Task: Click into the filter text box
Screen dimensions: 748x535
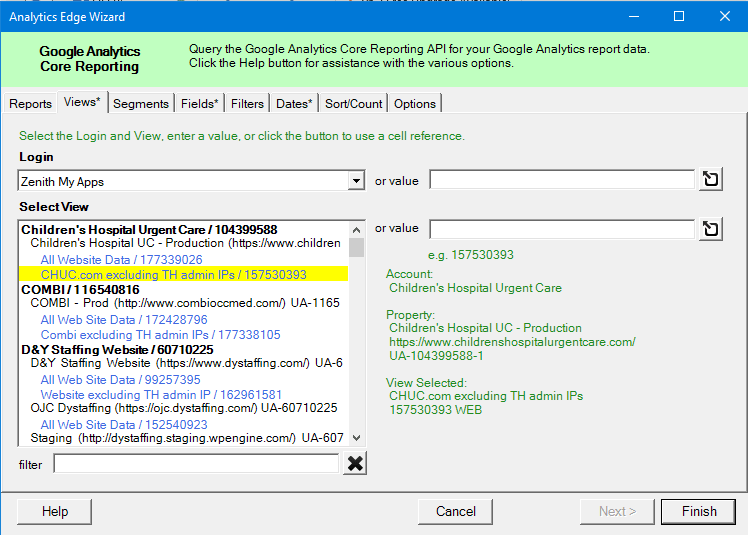Action: pos(196,464)
